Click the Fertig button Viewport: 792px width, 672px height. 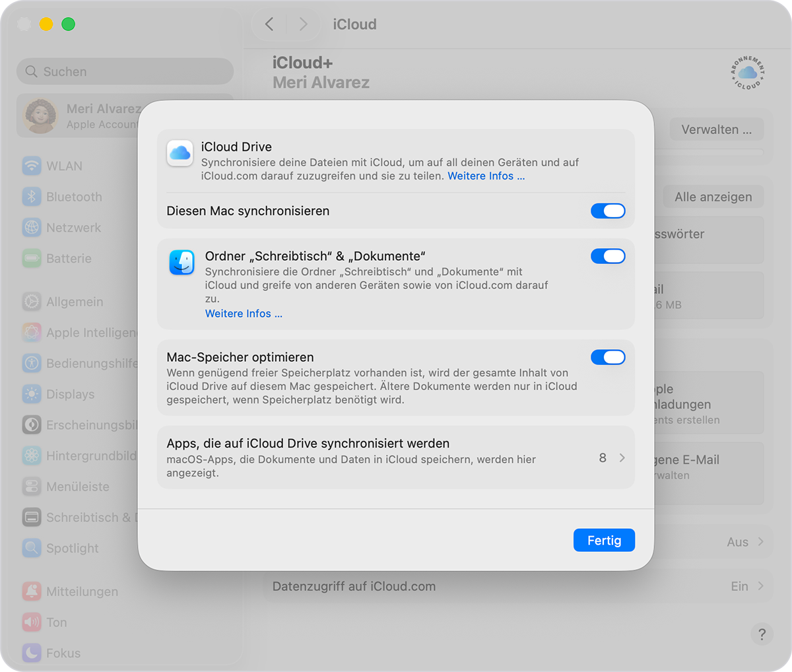click(x=604, y=540)
